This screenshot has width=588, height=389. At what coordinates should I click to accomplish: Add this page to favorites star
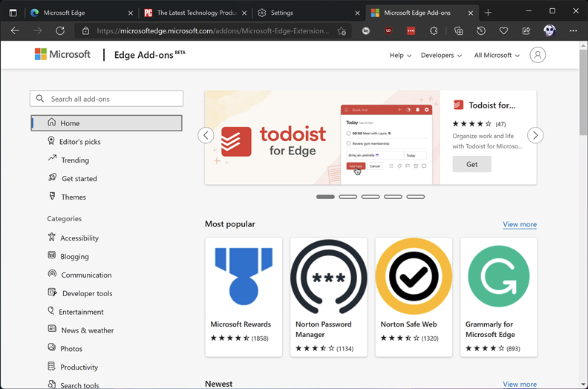[342, 30]
